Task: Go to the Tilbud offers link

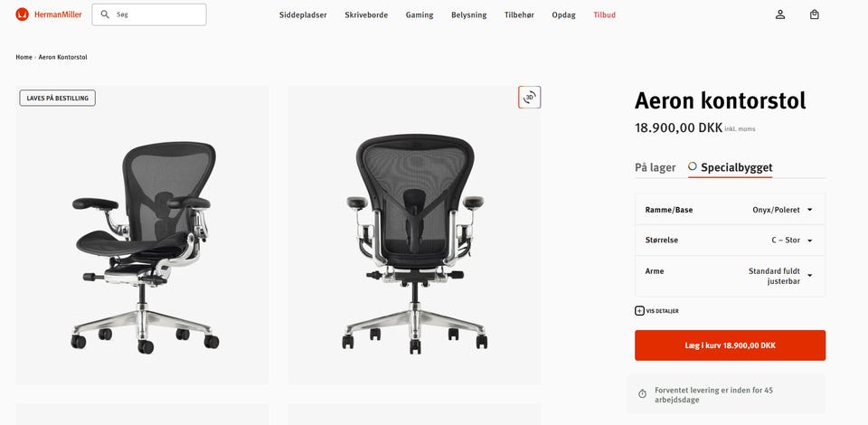Action: 605,15
